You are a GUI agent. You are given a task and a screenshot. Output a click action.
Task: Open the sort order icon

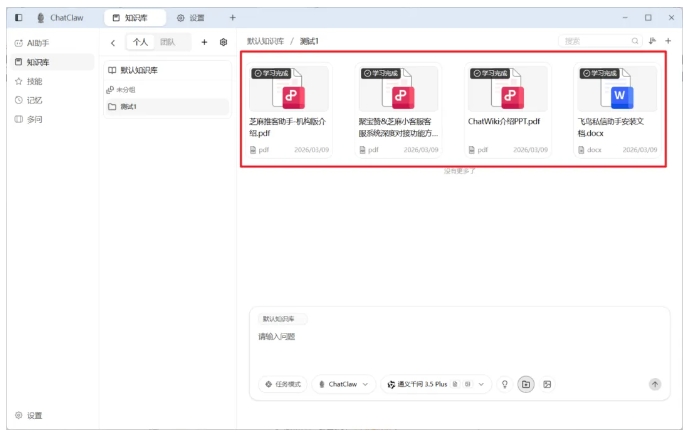pos(653,41)
